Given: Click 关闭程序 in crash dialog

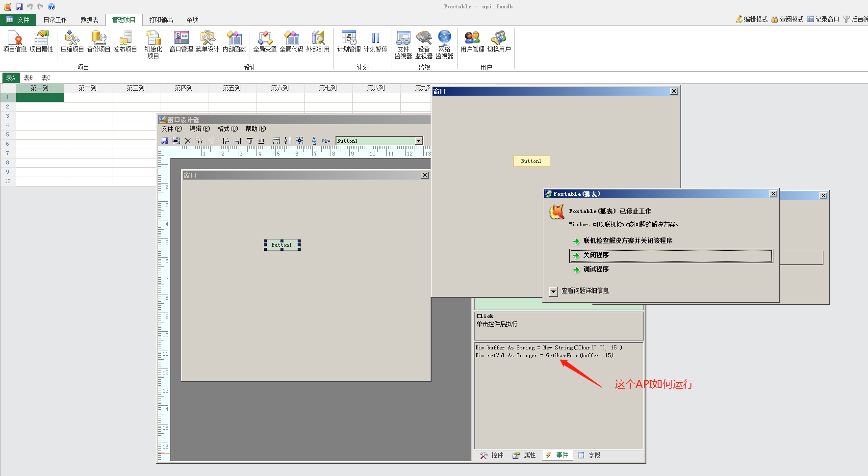Looking at the screenshot, I should (x=671, y=255).
